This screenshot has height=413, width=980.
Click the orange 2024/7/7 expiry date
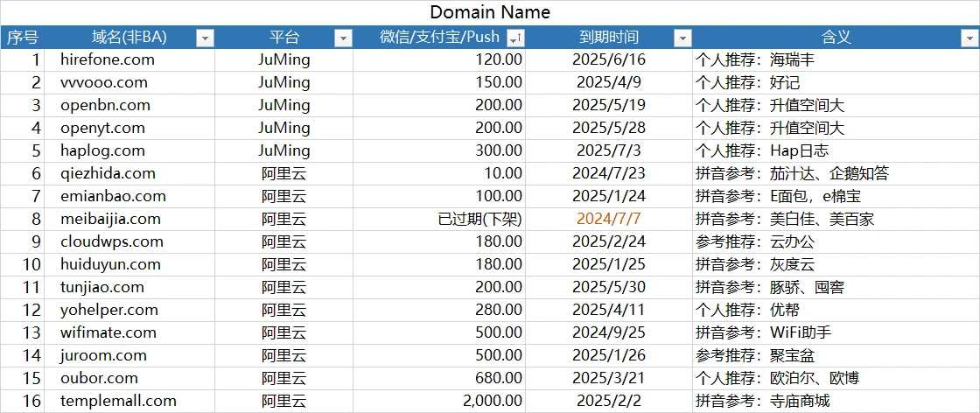608,219
